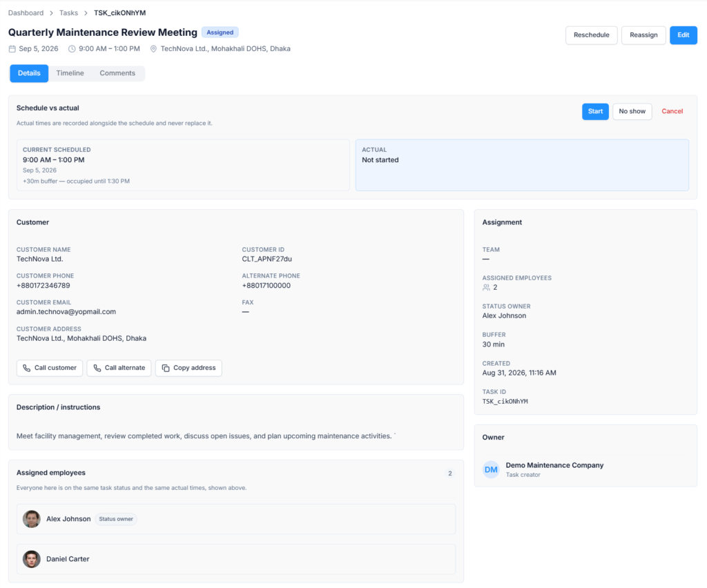The height and width of the screenshot is (588, 707).
Task: Mark the task as No show
Action: coord(632,111)
